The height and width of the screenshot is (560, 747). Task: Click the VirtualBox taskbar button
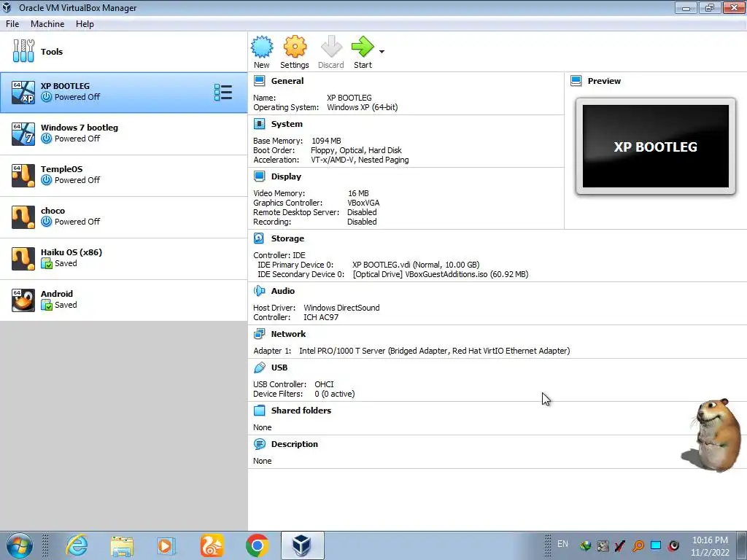302,545
